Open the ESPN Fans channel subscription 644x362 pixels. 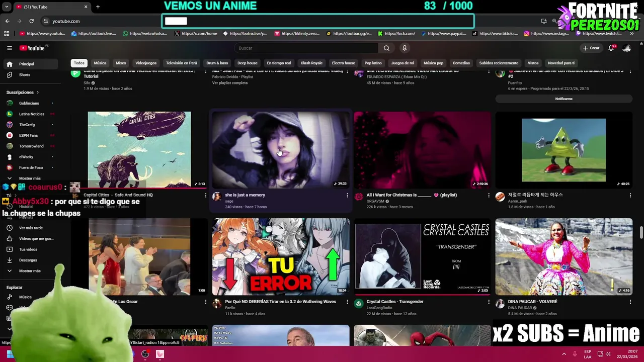tap(28, 135)
